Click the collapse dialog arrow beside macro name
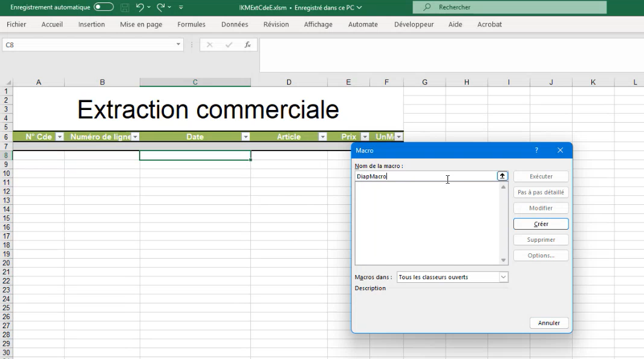Image resolution: width=644 pixels, height=359 pixels. (x=502, y=176)
